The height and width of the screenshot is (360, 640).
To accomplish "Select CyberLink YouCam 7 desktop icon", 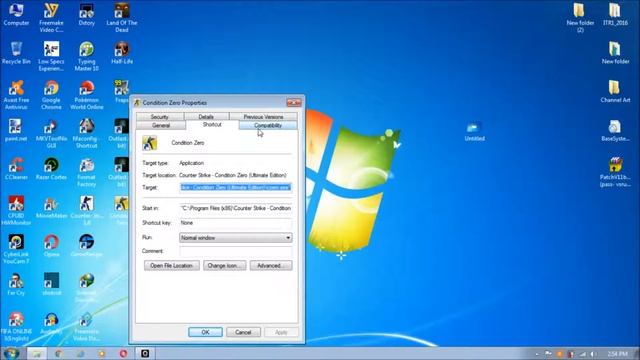I will coord(16,249).
